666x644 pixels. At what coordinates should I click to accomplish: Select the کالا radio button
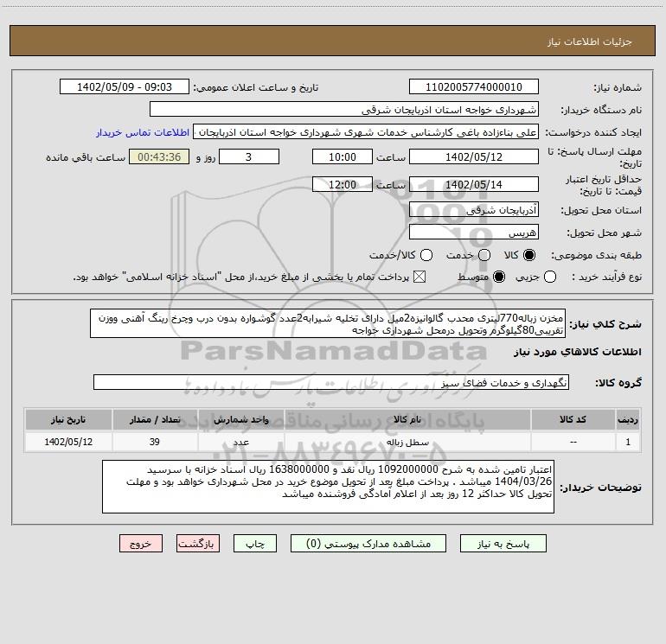[529, 255]
